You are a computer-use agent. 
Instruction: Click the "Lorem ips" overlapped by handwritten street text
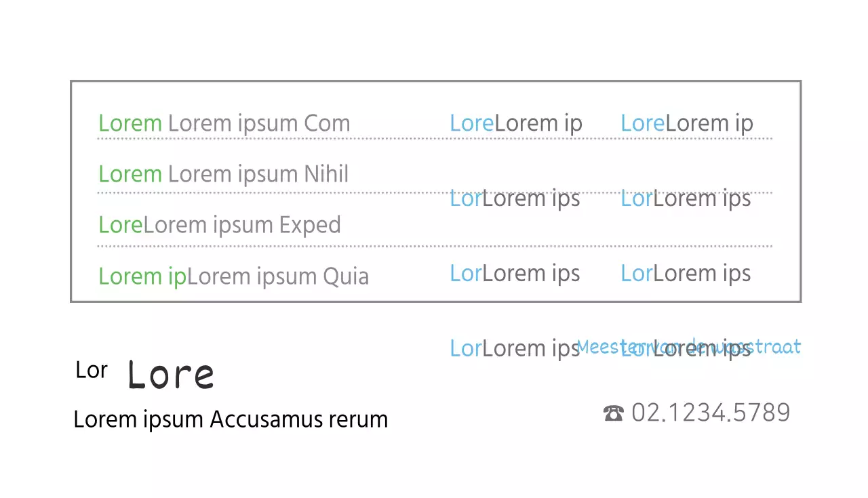(702, 348)
